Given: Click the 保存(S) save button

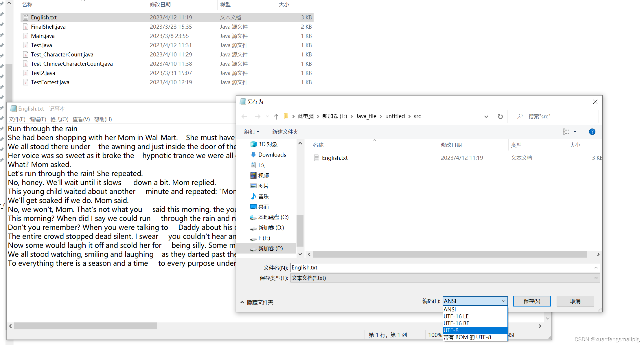Looking at the screenshot, I should point(531,301).
